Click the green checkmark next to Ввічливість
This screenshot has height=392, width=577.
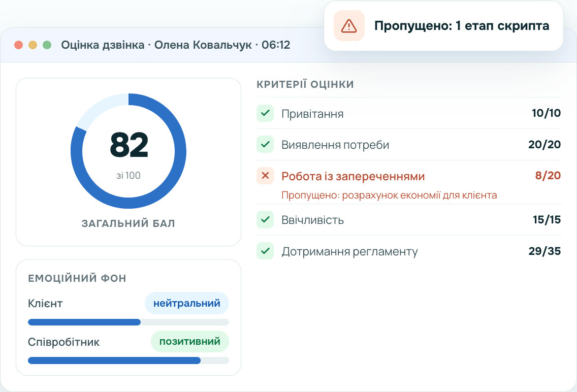pyautogui.click(x=265, y=219)
